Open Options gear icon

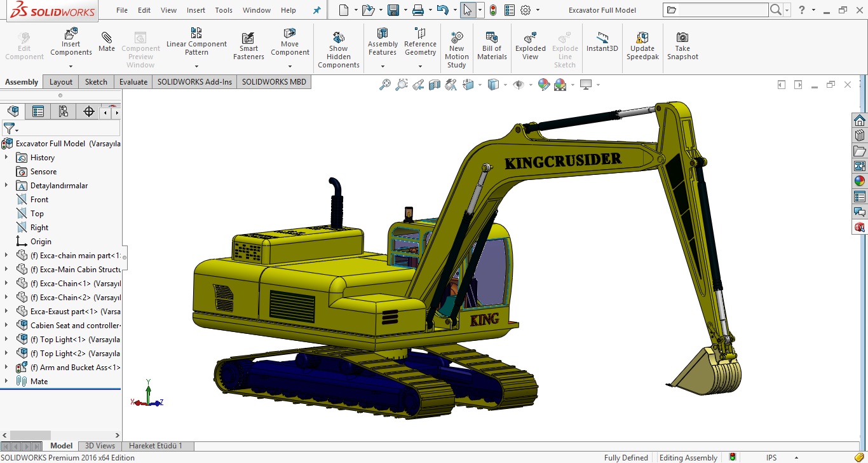526,10
